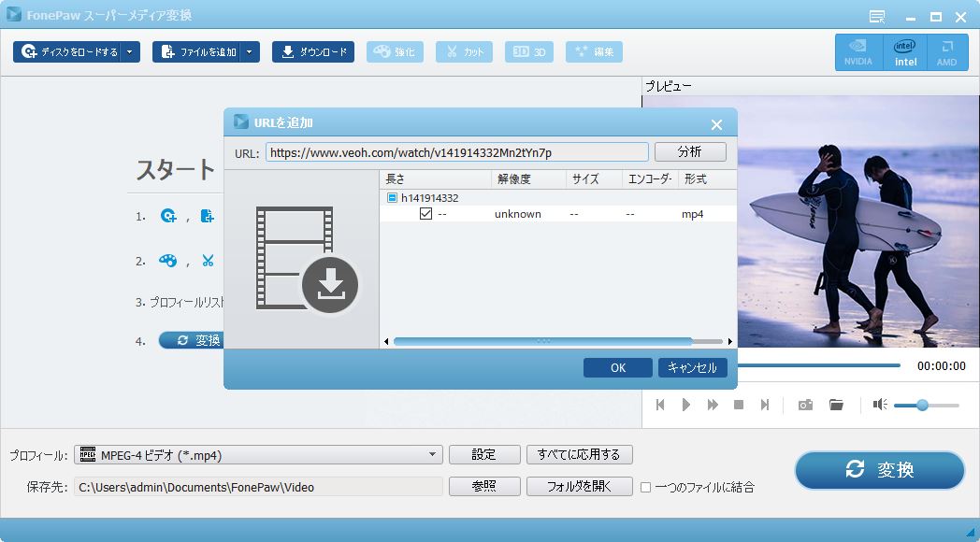
Task: Click キャンセル in the URL dialog
Action: [x=692, y=368]
